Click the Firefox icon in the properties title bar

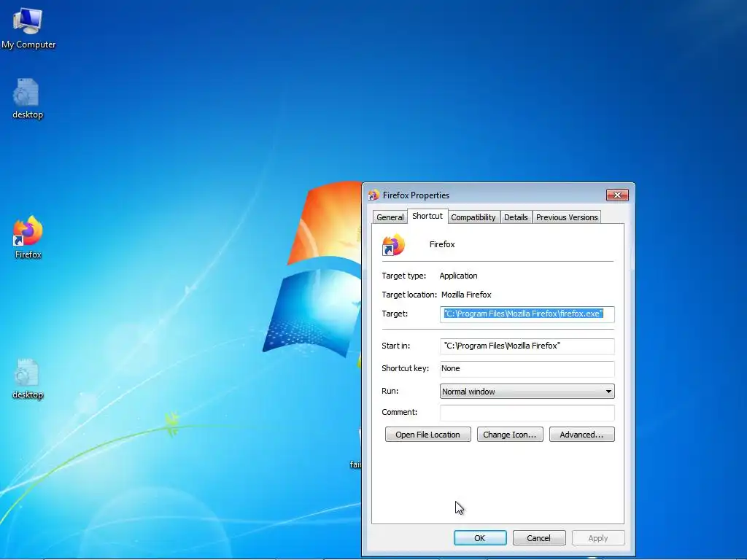[374, 195]
